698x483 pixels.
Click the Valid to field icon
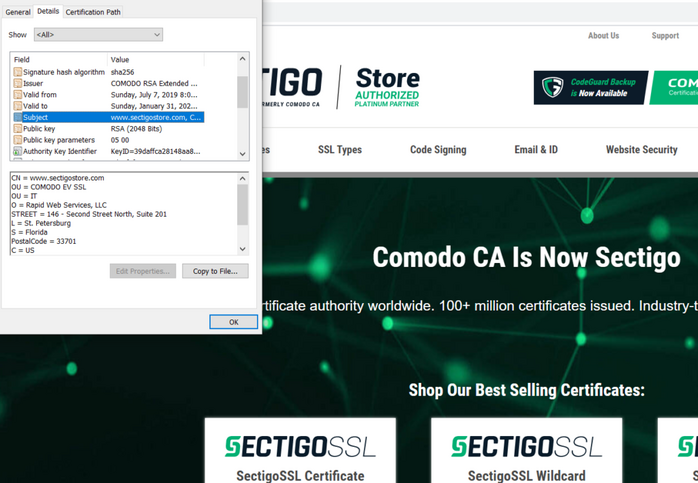point(17,106)
